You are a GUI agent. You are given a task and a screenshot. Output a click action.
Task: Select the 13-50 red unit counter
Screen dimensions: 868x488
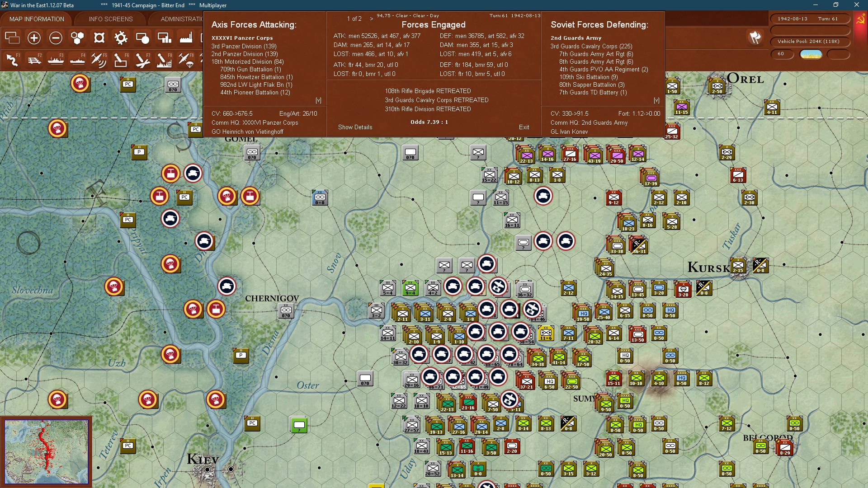(x=638, y=335)
